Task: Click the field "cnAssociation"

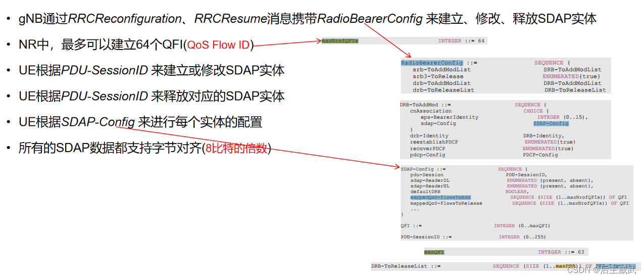Action: coord(431,111)
